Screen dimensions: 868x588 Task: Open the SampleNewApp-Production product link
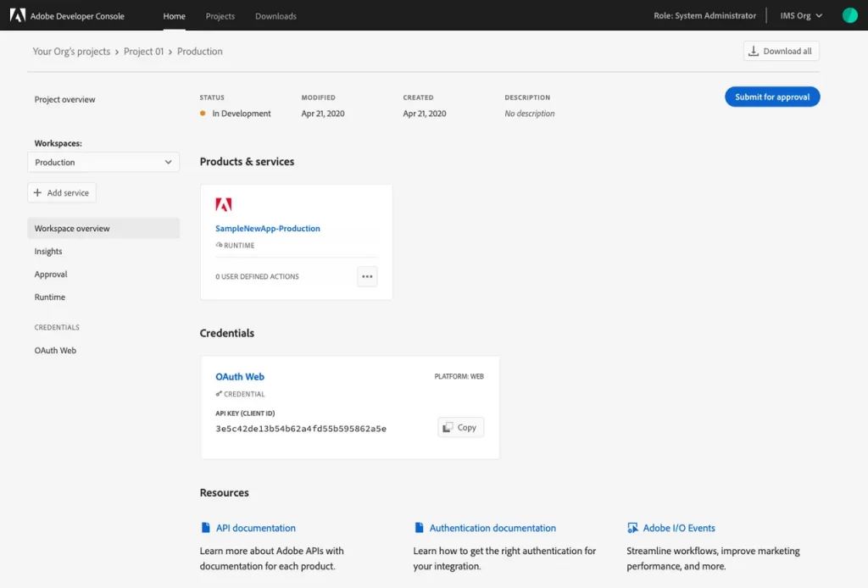268,228
